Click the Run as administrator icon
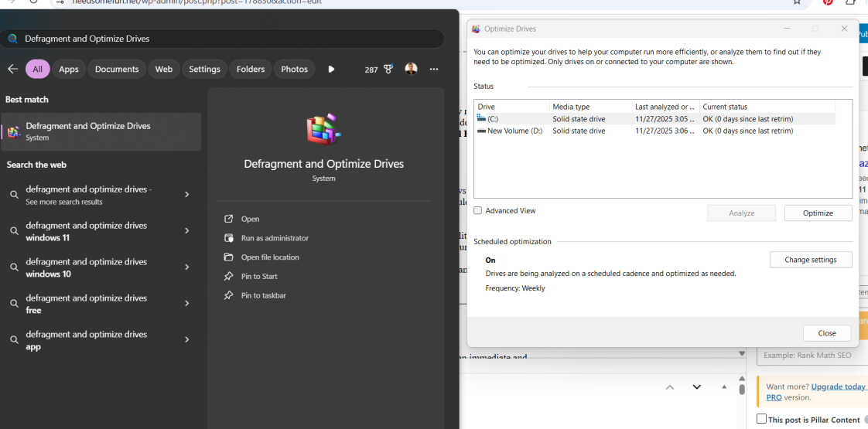This screenshot has height=429, width=868. [229, 238]
